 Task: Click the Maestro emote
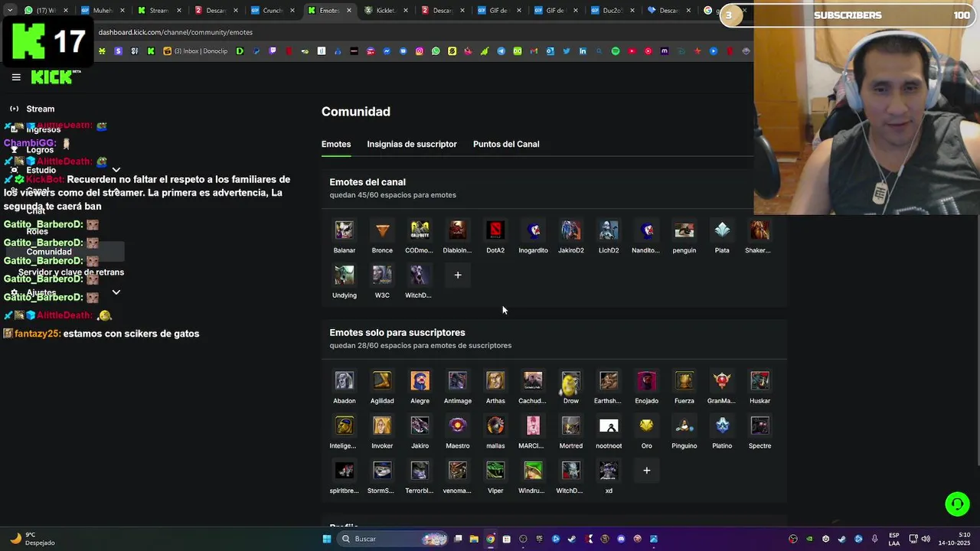[458, 425]
